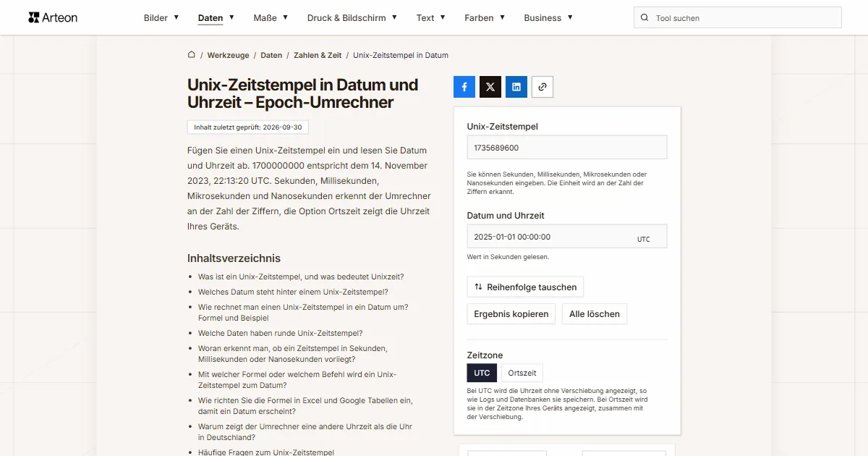Share page on LinkedIn

point(516,87)
